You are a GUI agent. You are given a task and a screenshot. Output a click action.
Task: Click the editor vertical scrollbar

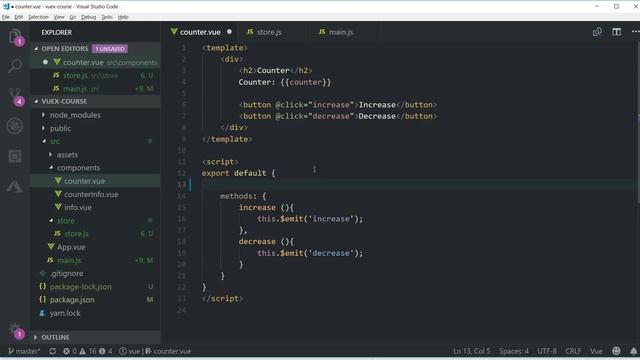coord(638,122)
